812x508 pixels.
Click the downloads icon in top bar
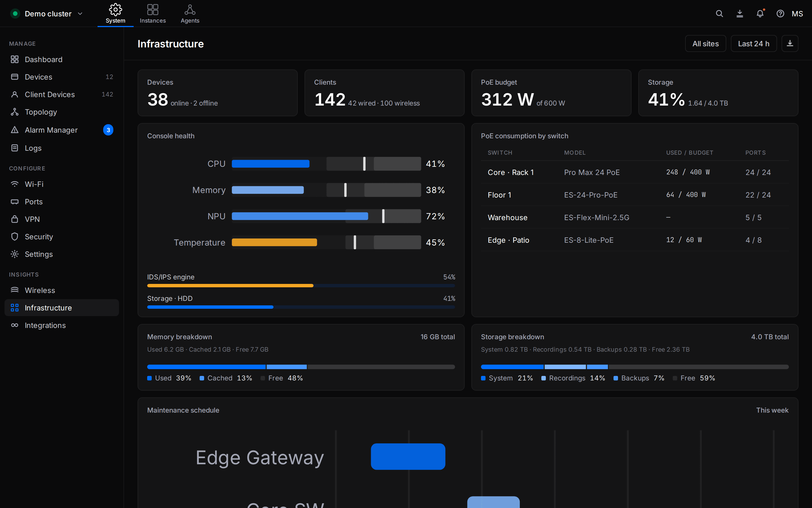click(x=740, y=14)
